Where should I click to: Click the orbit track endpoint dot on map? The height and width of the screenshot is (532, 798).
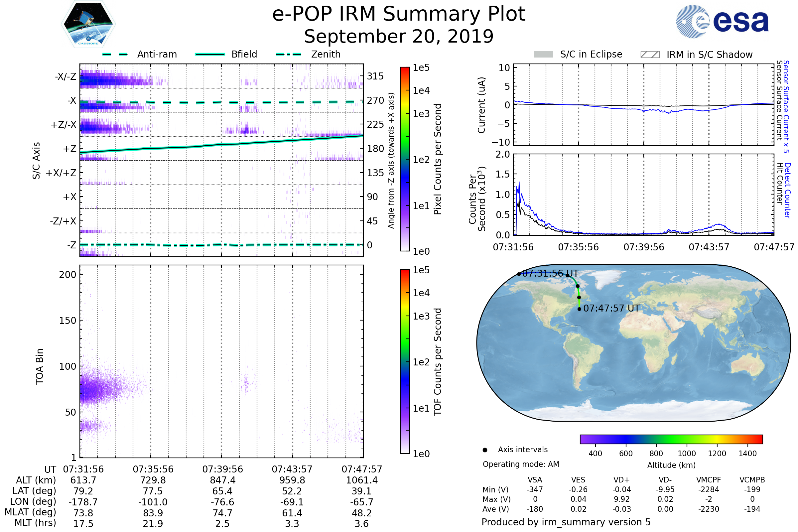[579, 309]
